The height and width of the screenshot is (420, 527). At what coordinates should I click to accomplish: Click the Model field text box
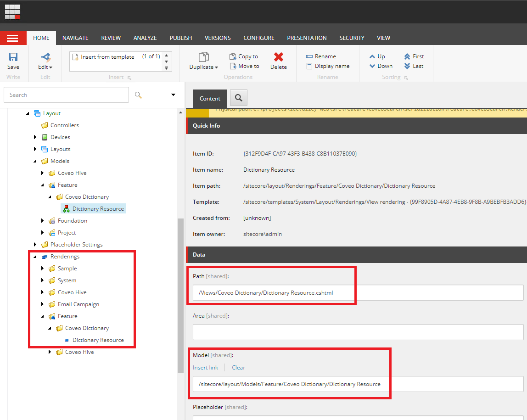click(x=358, y=384)
